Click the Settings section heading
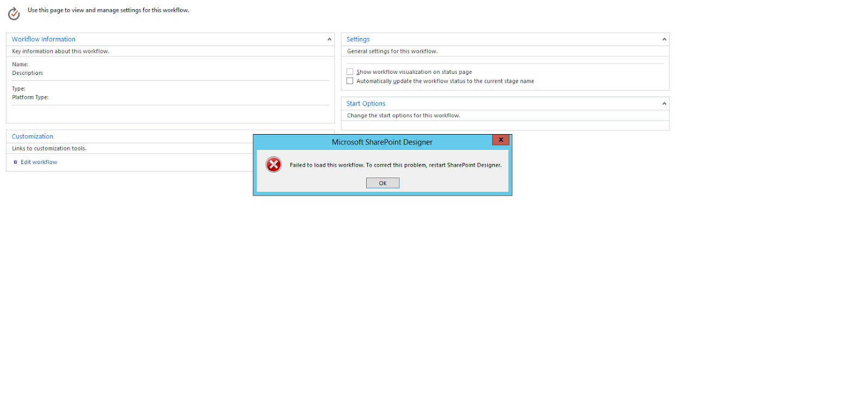 click(x=358, y=39)
